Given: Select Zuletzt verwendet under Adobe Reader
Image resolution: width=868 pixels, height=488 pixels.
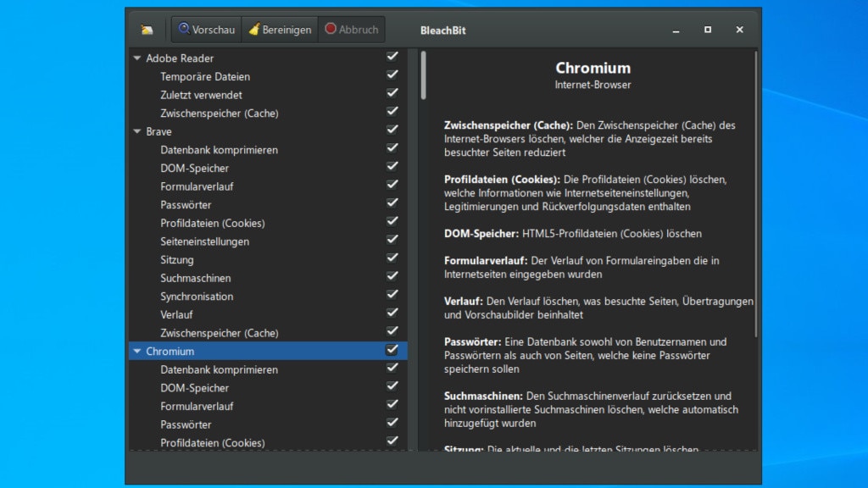Looking at the screenshot, I should [x=268, y=95].
